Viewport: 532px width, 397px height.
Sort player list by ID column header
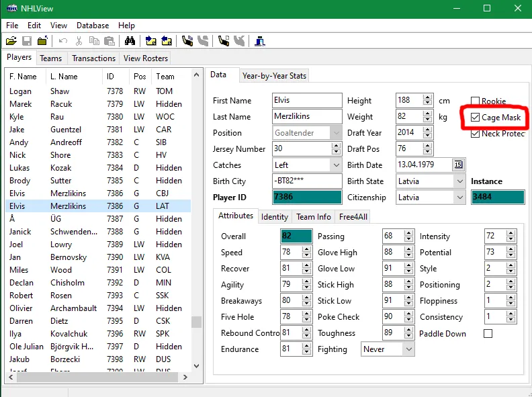tap(116, 77)
